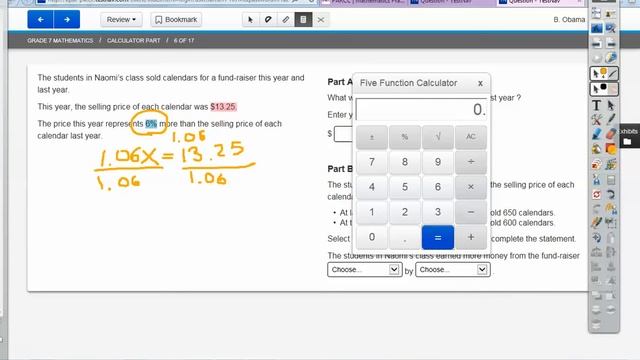640x360 pixels.
Task: Click the calculator square root key
Action: [x=438, y=137]
